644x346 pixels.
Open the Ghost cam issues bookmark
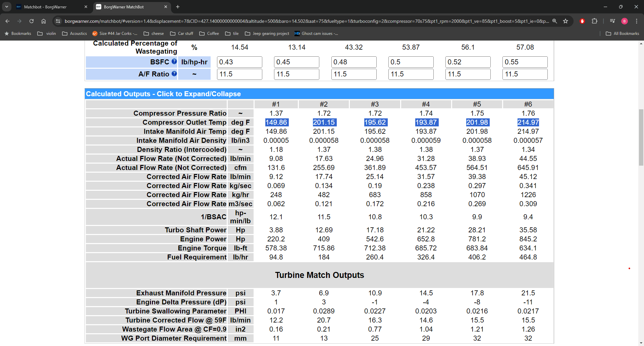point(316,34)
